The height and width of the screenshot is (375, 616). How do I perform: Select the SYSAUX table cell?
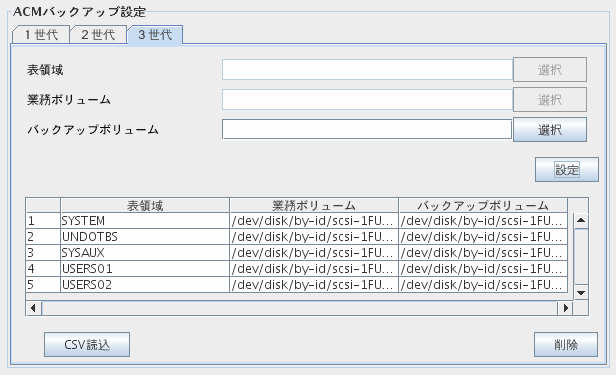pyautogui.click(x=145, y=252)
